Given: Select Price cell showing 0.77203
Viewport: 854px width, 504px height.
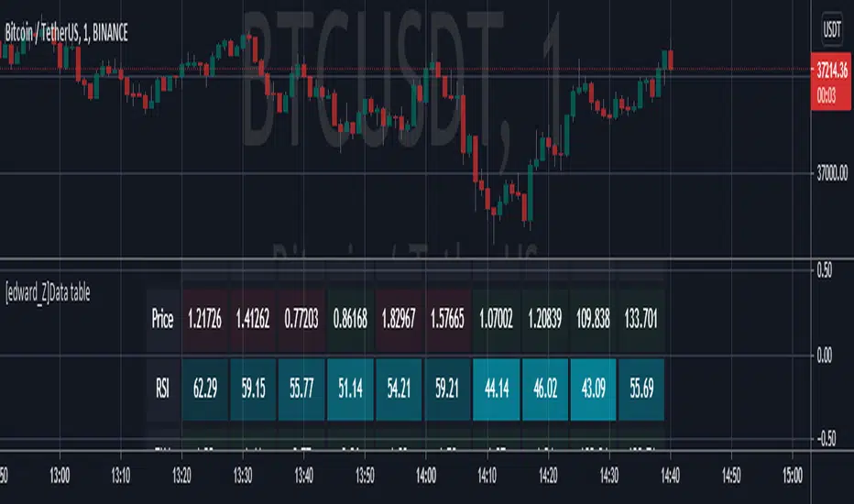Looking at the screenshot, I should click(x=301, y=319).
